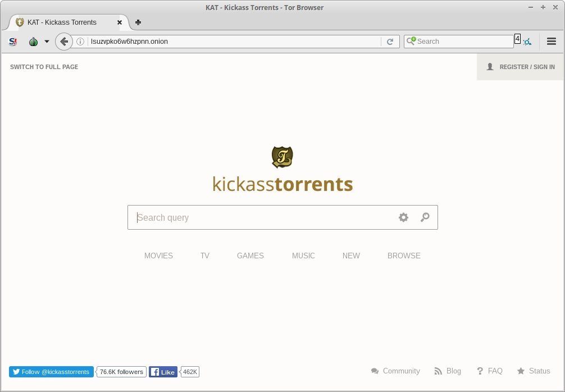Open REGISTER / SIGN IN

pyautogui.click(x=521, y=67)
